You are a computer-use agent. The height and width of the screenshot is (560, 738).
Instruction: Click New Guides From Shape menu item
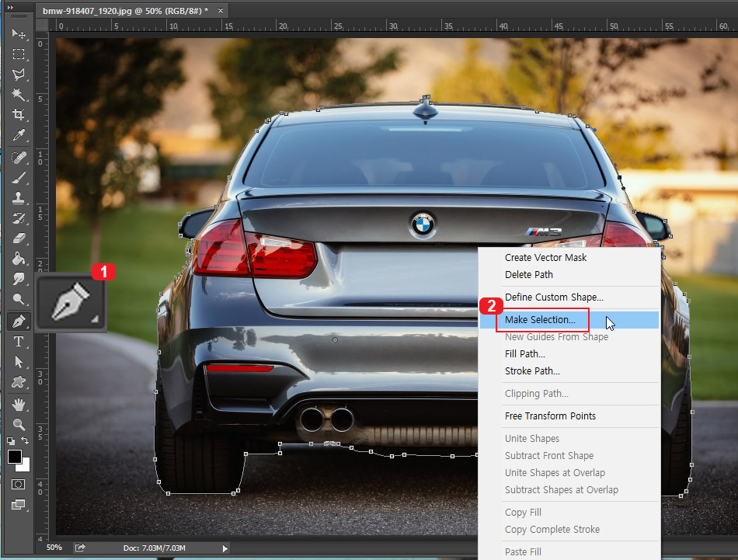[x=569, y=337]
